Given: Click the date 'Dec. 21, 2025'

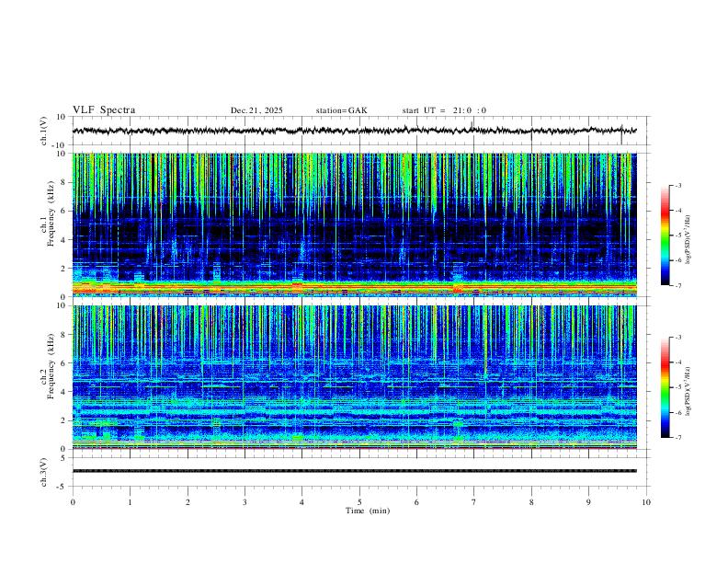Looking at the screenshot, I should 256,110.
